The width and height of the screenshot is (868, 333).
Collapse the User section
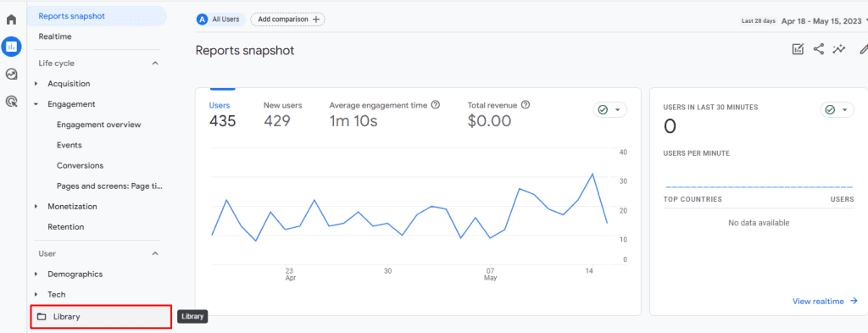pos(155,253)
